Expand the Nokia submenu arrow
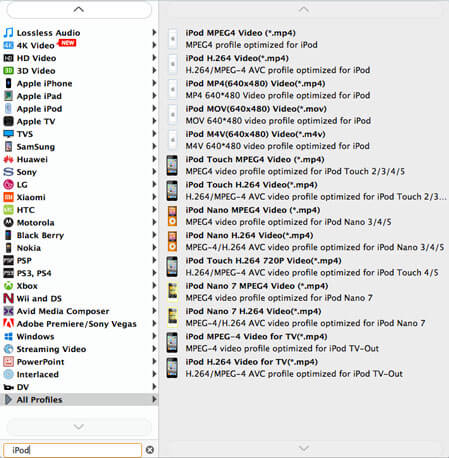449x458 pixels. (x=154, y=248)
